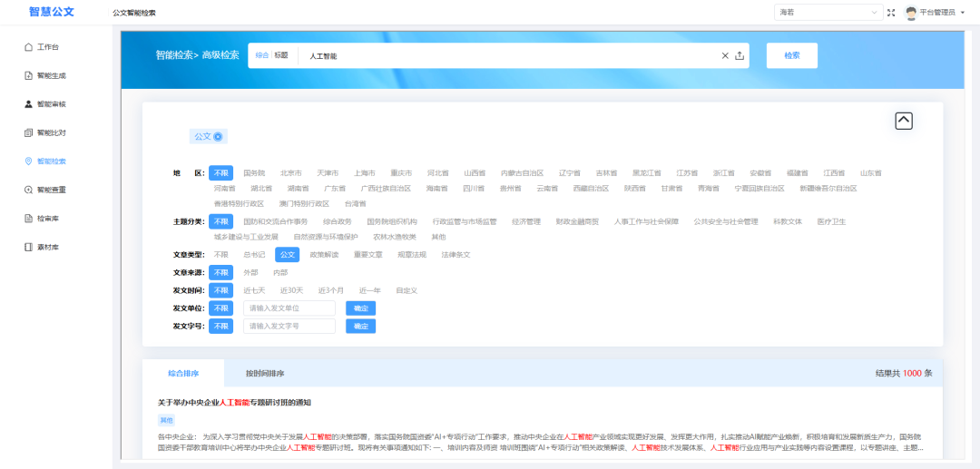Open 工作台 in the sidebar
The width and height of the screenshot is (980, 469).
point(48,47)
